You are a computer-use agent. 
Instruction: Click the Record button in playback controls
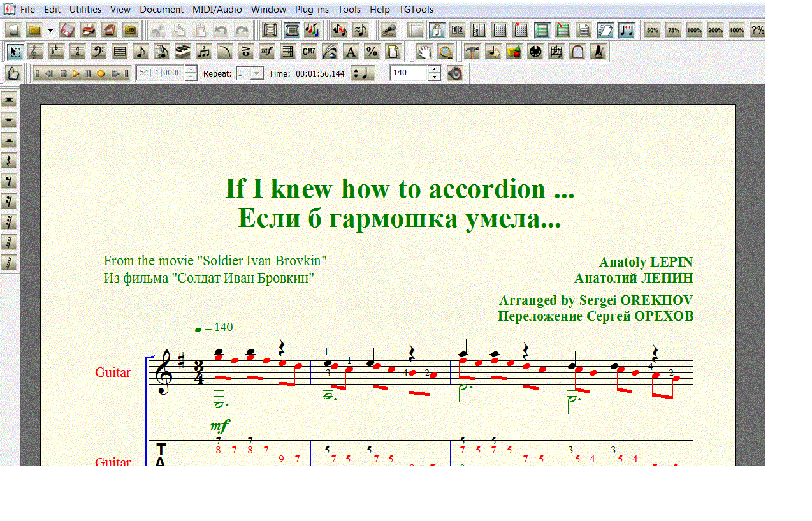pos(101,73)
